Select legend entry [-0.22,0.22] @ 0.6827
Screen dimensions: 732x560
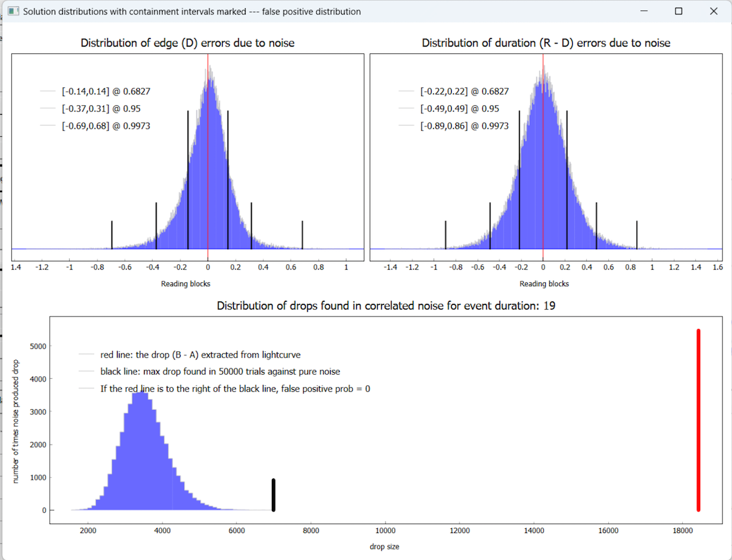(x=464, y=91)
